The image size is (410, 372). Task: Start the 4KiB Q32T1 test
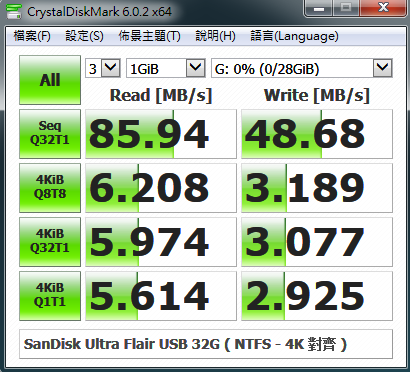(x=50, y=242)
